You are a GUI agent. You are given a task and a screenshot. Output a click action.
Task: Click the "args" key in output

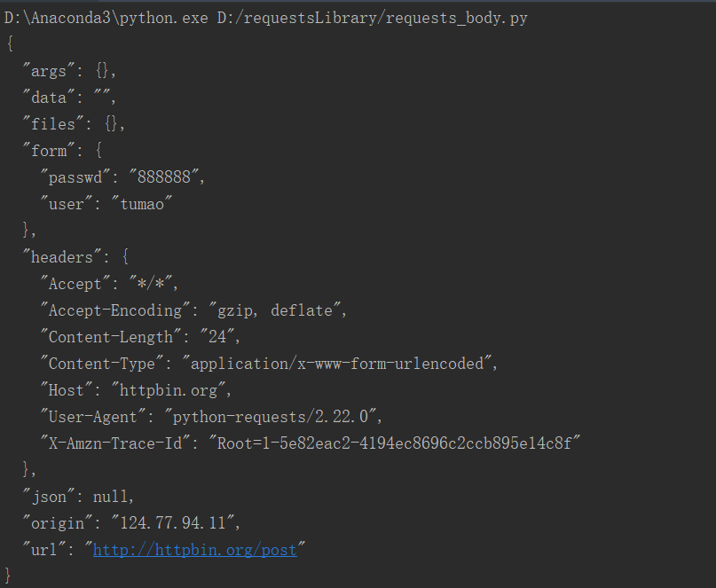49,71
